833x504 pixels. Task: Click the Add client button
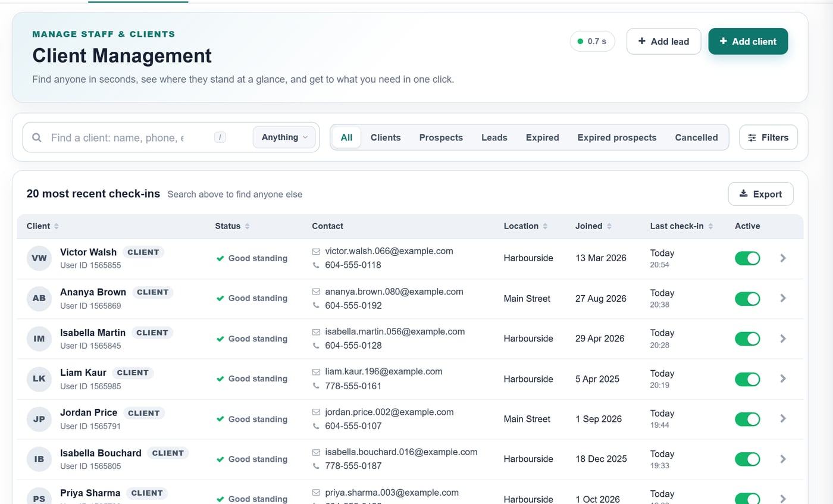tap(748, 41)
